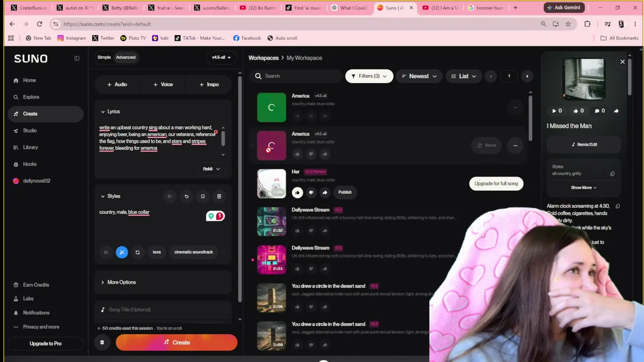Open the List view dropdown
This screenshot has height=362, width=644.
coord(464,76)
